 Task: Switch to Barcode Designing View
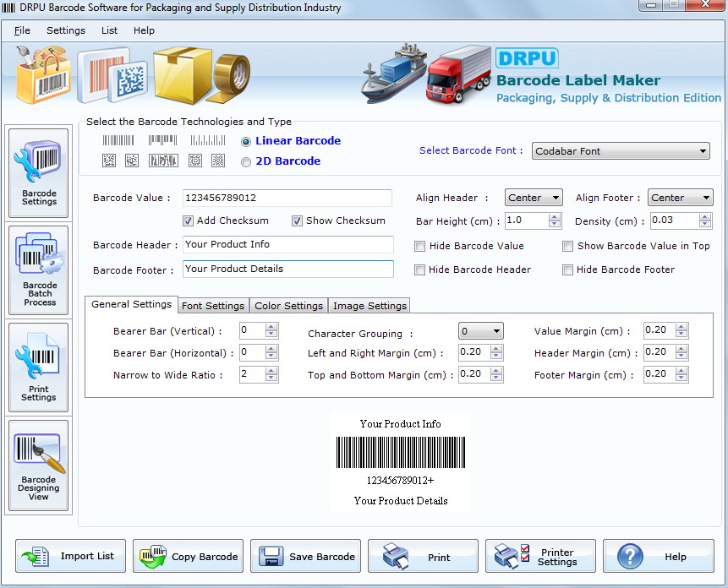coord(39,465)
